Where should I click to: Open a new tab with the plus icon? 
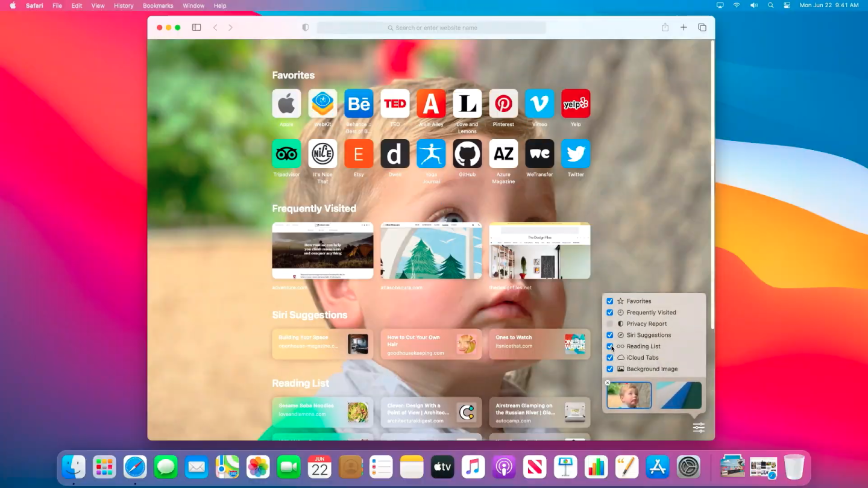click(684, 27)
